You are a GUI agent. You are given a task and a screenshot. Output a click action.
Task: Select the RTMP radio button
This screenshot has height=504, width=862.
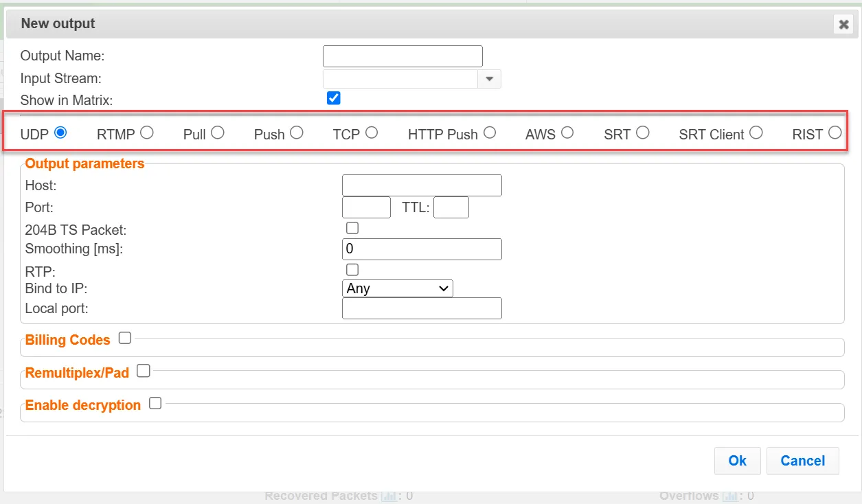(x=147, y=133)
